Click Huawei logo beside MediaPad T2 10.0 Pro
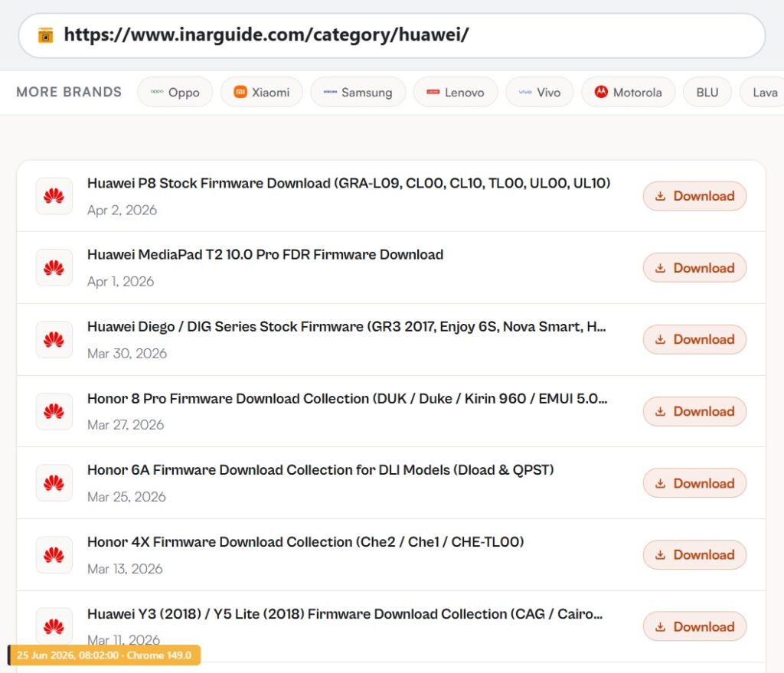The height and width of the screenshot is (673, 784). coord(54,267)
